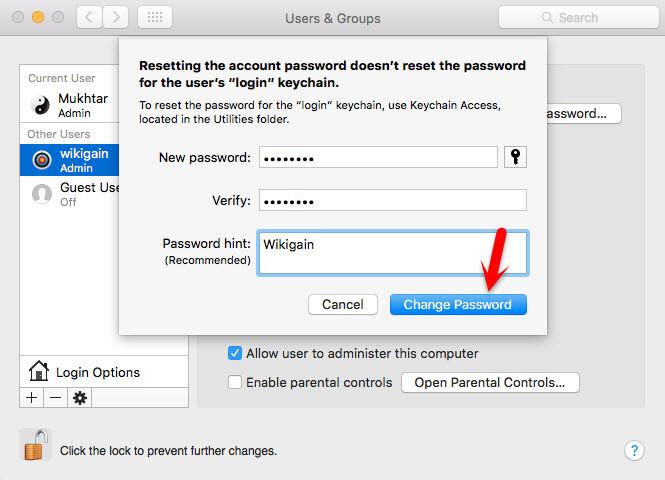Select the Guest User account

(69, 194)
